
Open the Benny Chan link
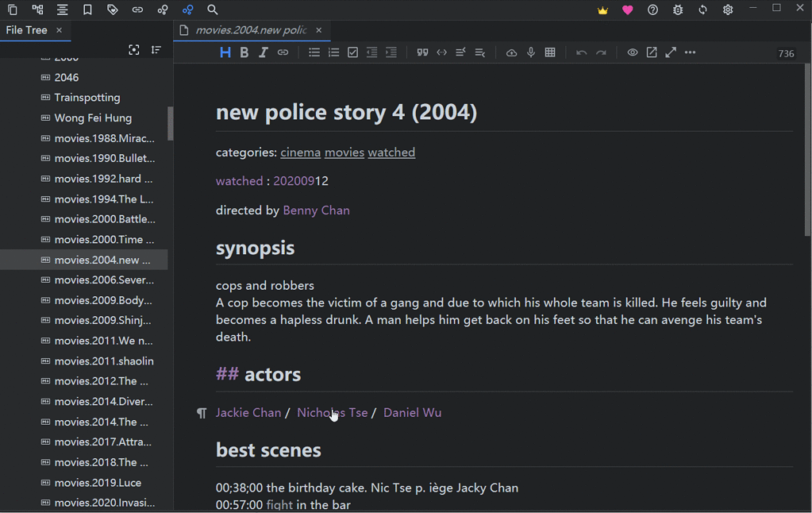click(x=316, y=210)
